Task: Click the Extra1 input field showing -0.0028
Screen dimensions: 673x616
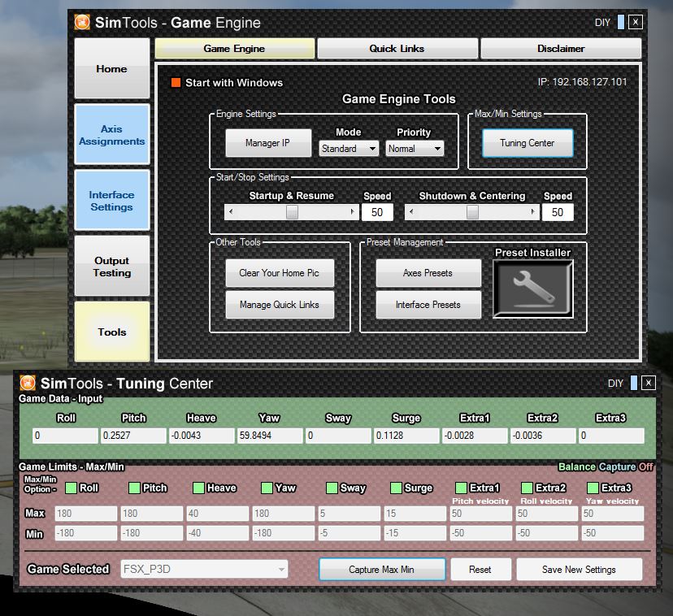Action: tap(475, 436)
